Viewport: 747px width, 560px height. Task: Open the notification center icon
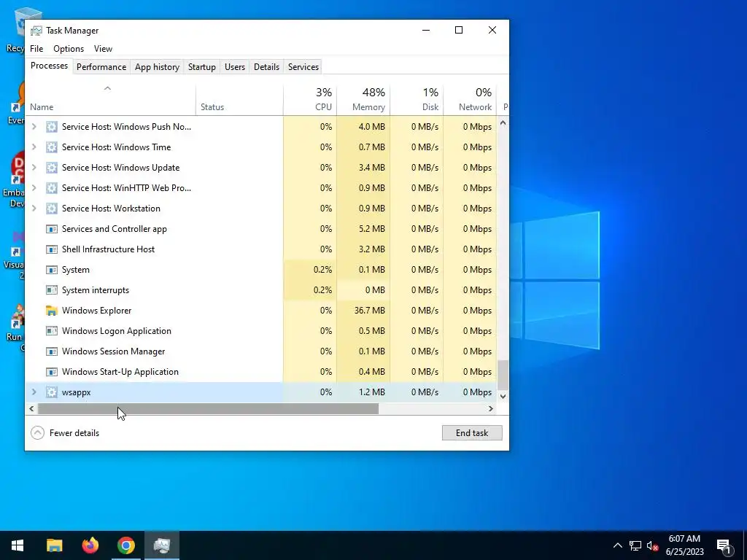(x=724, y=546)
